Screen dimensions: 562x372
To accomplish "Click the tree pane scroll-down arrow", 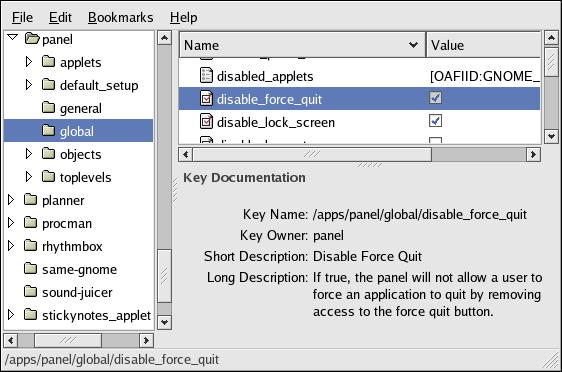I will 165,322.
